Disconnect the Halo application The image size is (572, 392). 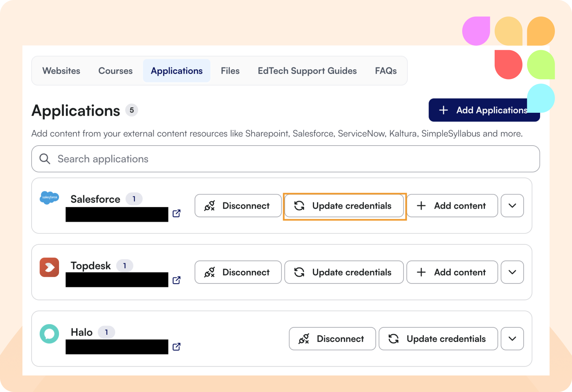[332, 339]
